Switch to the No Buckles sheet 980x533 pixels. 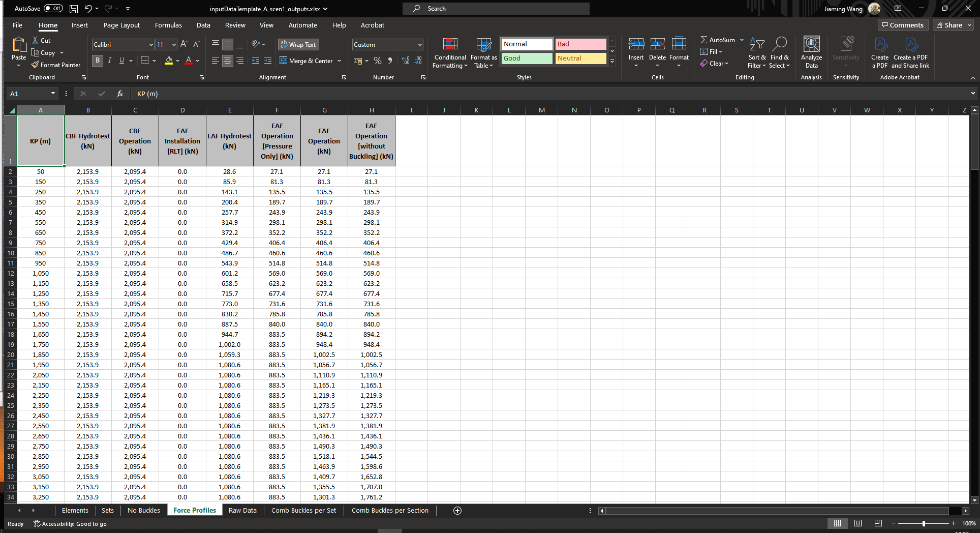point(143,511)
